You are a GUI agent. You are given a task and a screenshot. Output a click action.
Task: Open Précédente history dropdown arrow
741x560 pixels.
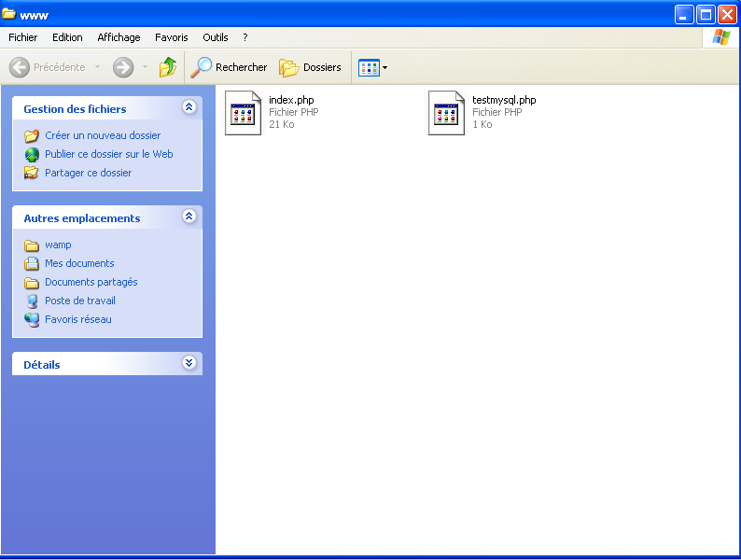(97, 67)
